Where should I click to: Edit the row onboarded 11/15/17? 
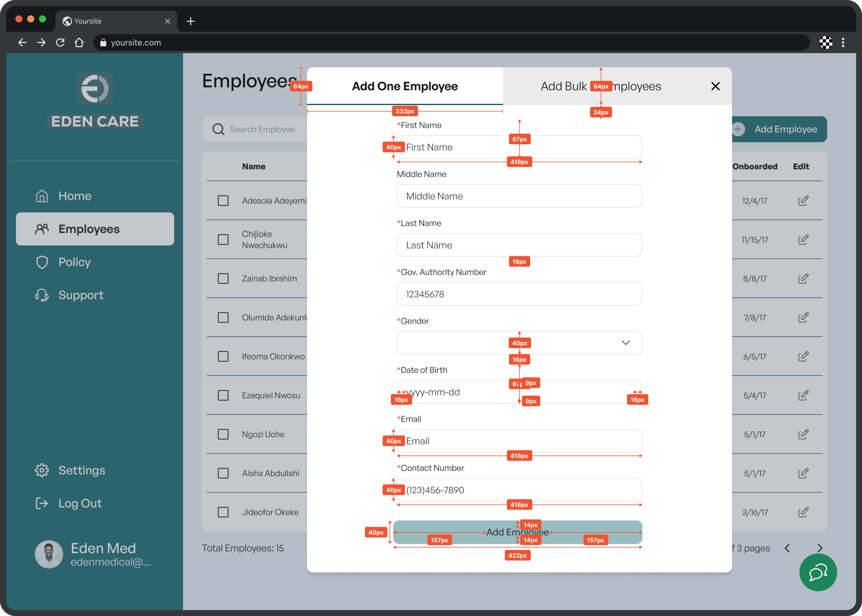(x=803, y=240)
